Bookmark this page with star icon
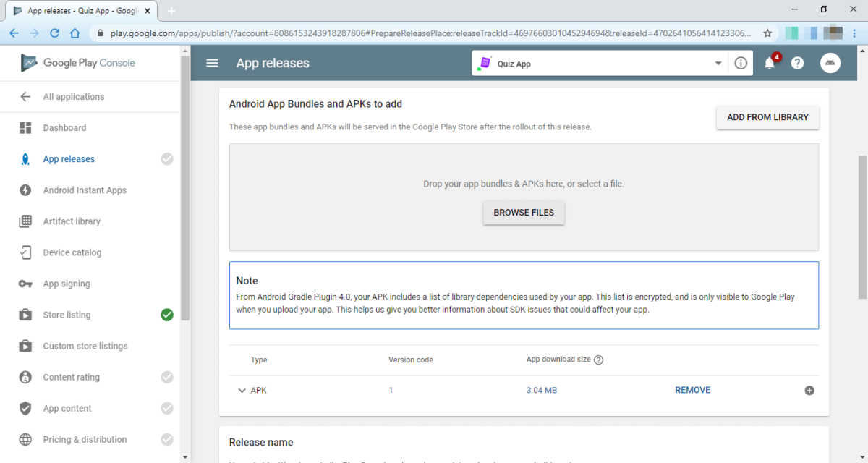868x463 pixels. coord(767,33)
